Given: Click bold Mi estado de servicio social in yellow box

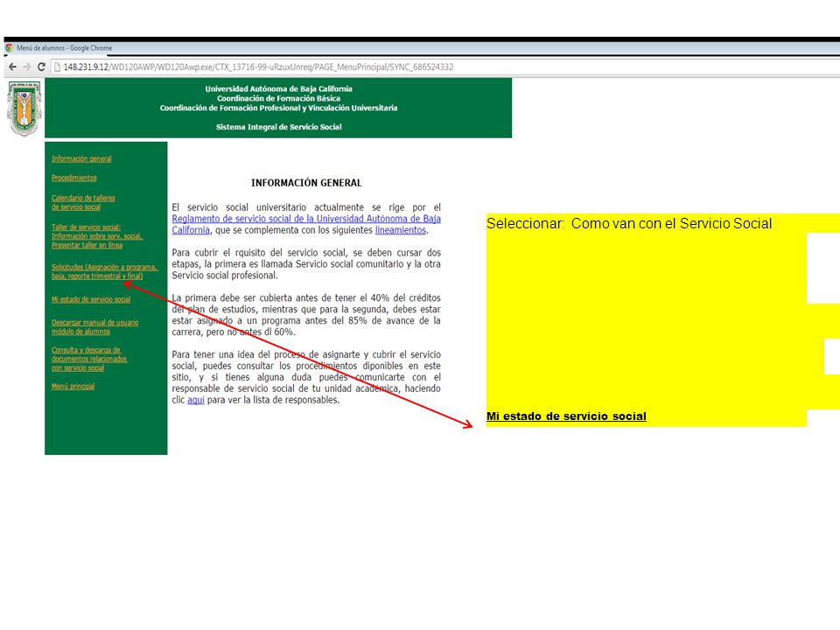Looking at the screenshot, I should coord(566,416).
